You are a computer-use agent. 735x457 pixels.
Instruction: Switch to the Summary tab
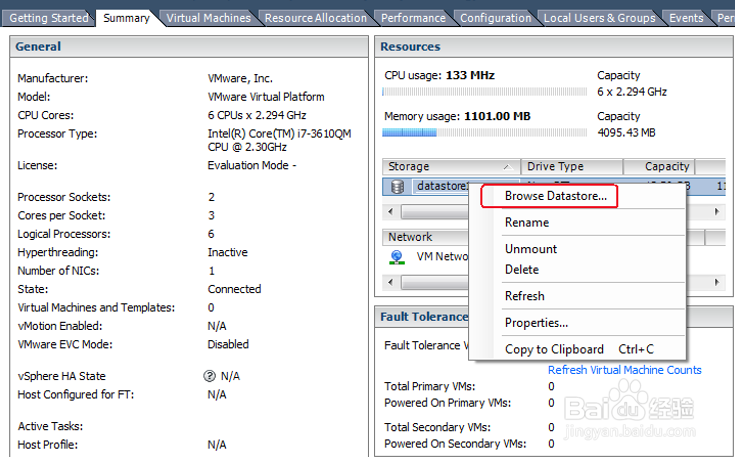126,18
